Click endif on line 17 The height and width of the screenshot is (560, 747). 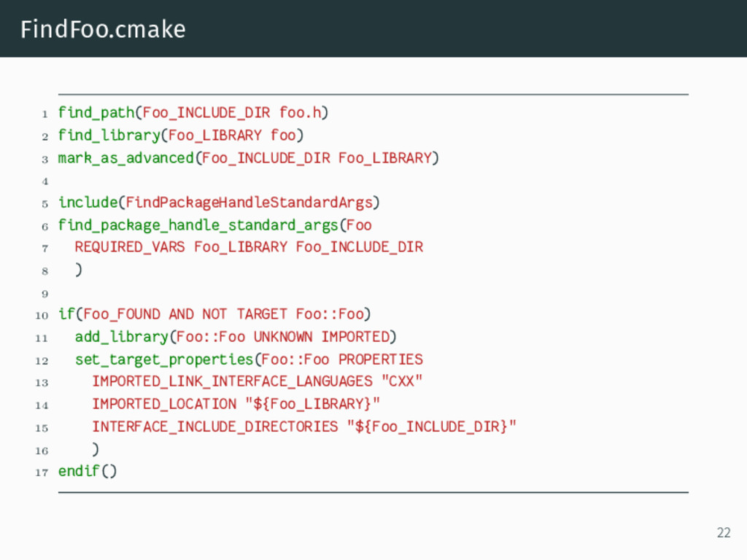tap(79, 472)
